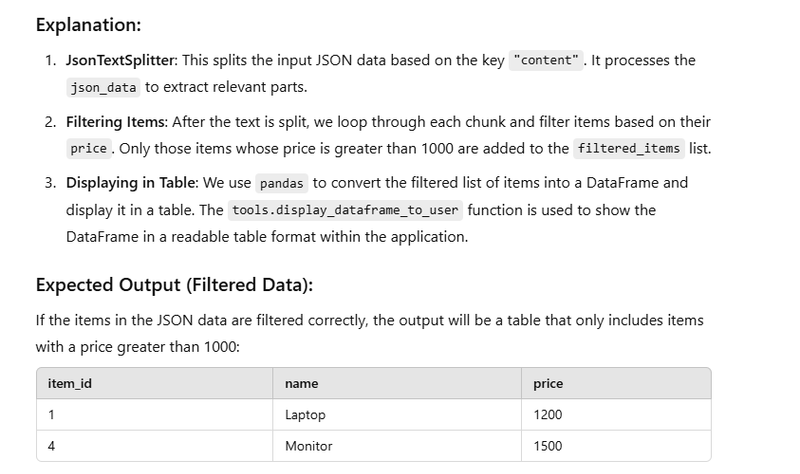The image size is (800, 474).
Task: Click item_id cell with value 1
Action: coord(155,414)
